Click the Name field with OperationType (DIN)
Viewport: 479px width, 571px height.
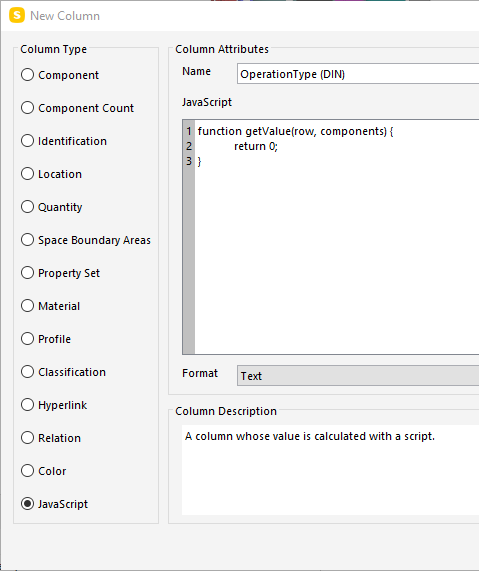[358, 74]
